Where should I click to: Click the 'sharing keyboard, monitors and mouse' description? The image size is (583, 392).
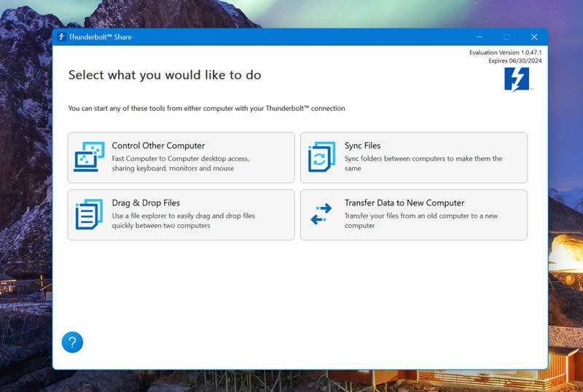tap(173, 168)
